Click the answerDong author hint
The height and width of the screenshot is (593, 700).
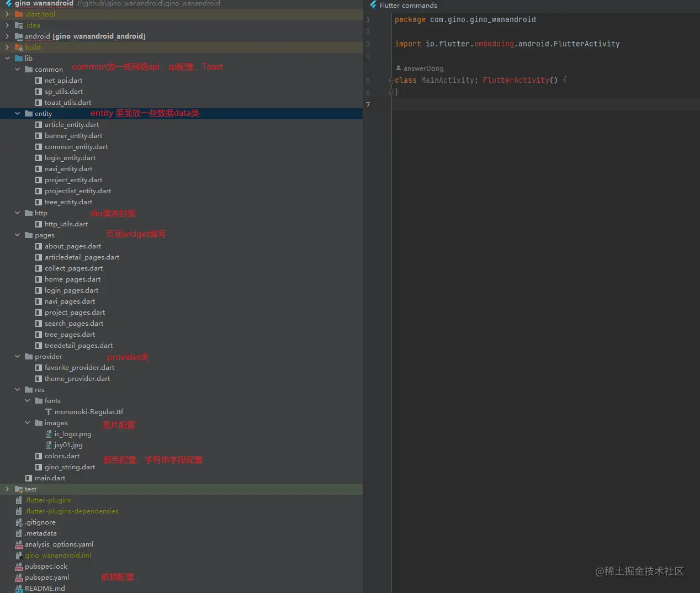tap(420, 68)
